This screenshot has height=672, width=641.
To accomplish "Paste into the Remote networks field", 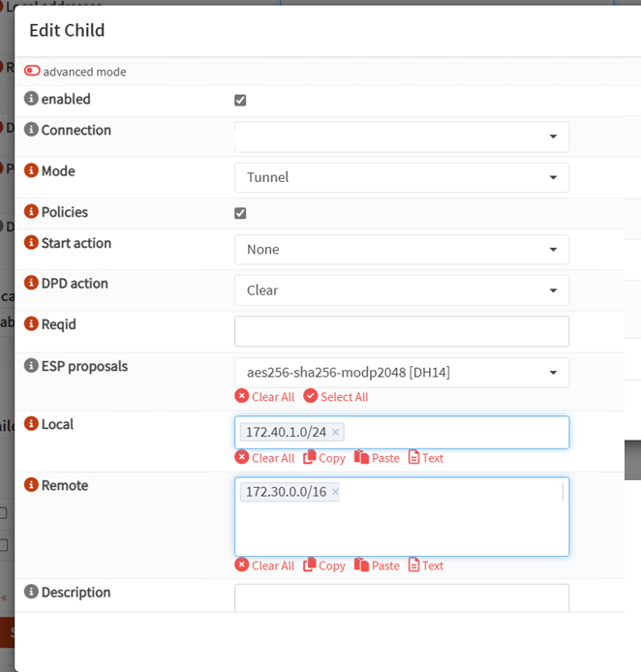I will point(377,565).
